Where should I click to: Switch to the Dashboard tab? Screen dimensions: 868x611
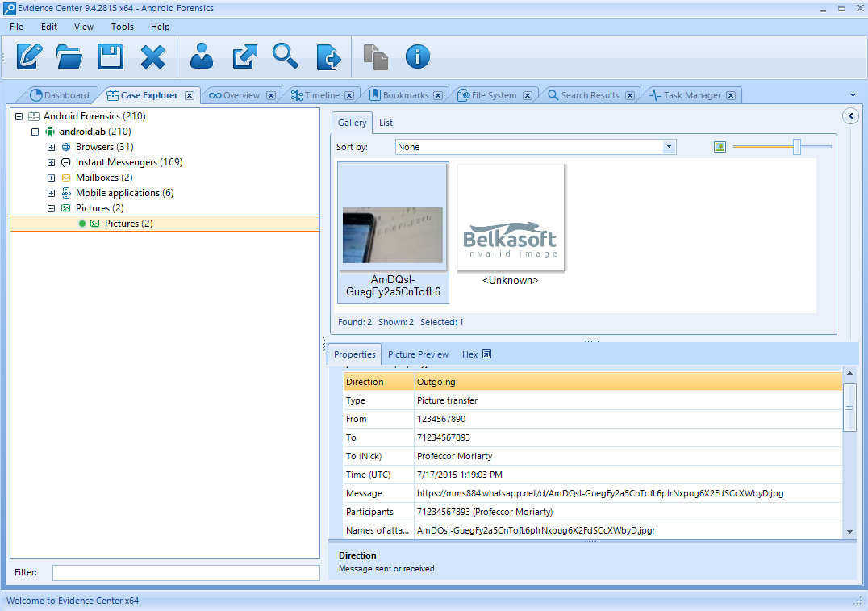coord(60,95)
